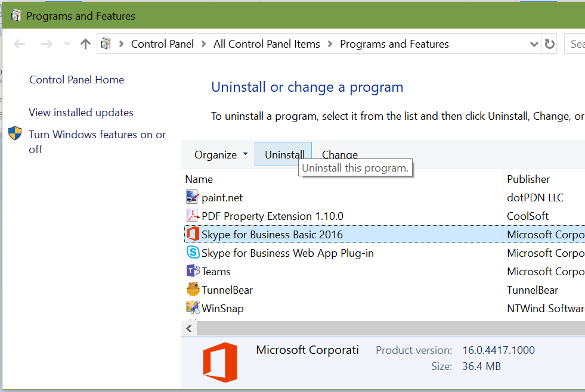Open View installed updates link
The height and width of the screenshot is (392, 585).
click(x=81, y=113)
